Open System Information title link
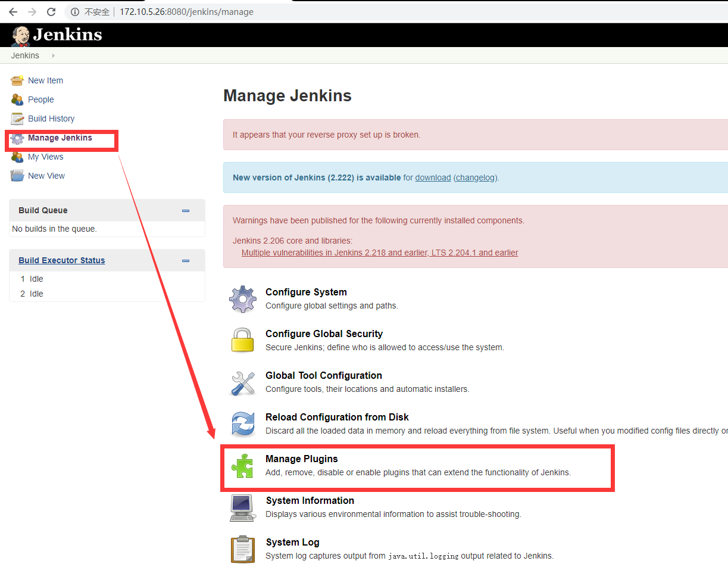 click(x=310, y=500)
